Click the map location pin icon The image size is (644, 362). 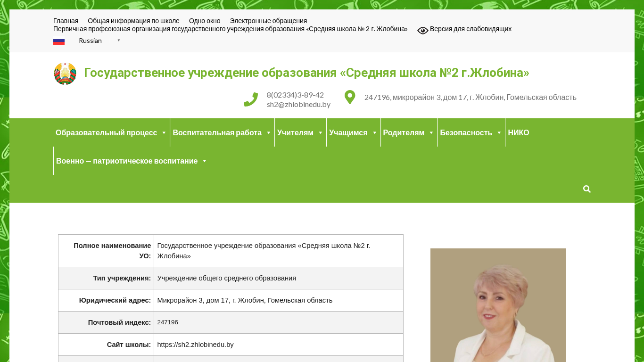click(x=350, y=97)
